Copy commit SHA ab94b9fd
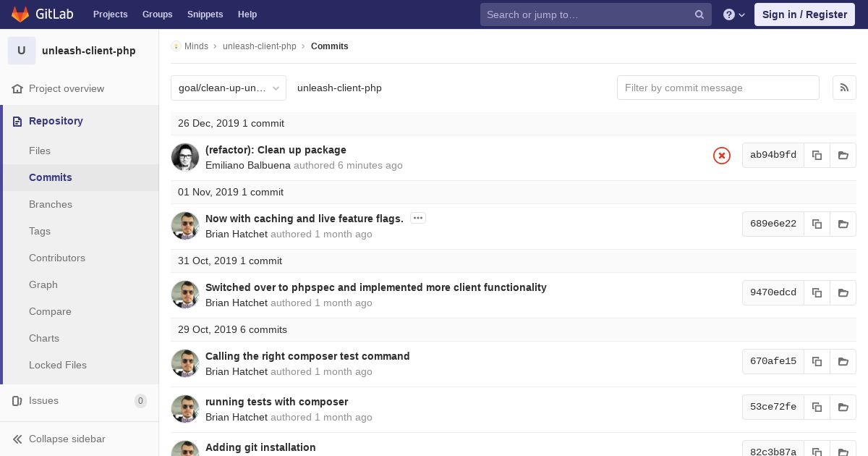Image resolution: width=868 pixels, height=456 pixels. click(x=817, y=155)
